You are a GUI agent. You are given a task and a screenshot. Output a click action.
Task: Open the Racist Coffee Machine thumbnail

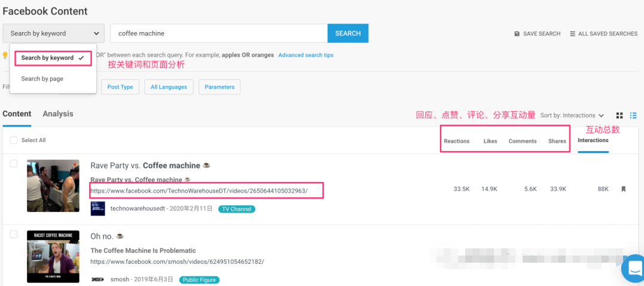53,257
